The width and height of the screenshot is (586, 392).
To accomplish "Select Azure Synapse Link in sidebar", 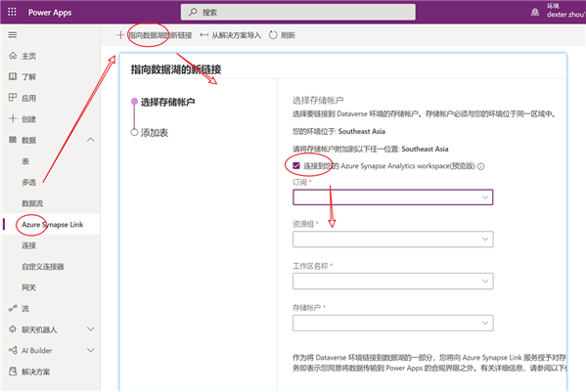I will click(52, 225).
